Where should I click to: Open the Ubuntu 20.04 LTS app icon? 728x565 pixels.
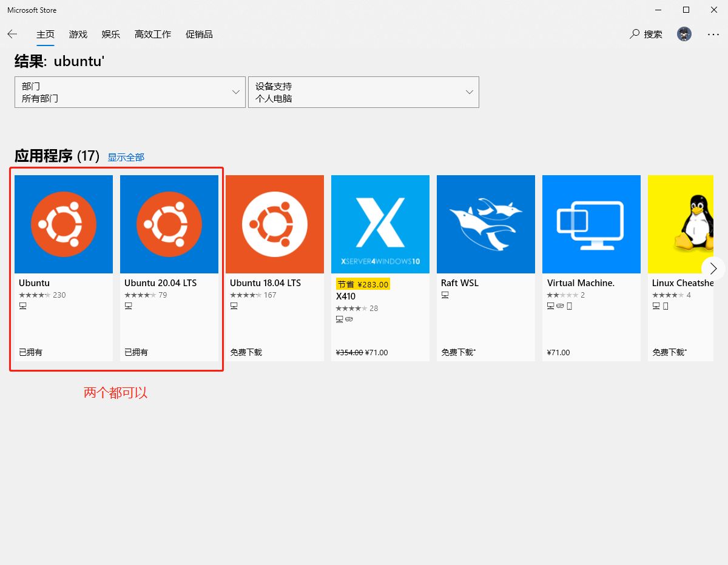169,224
